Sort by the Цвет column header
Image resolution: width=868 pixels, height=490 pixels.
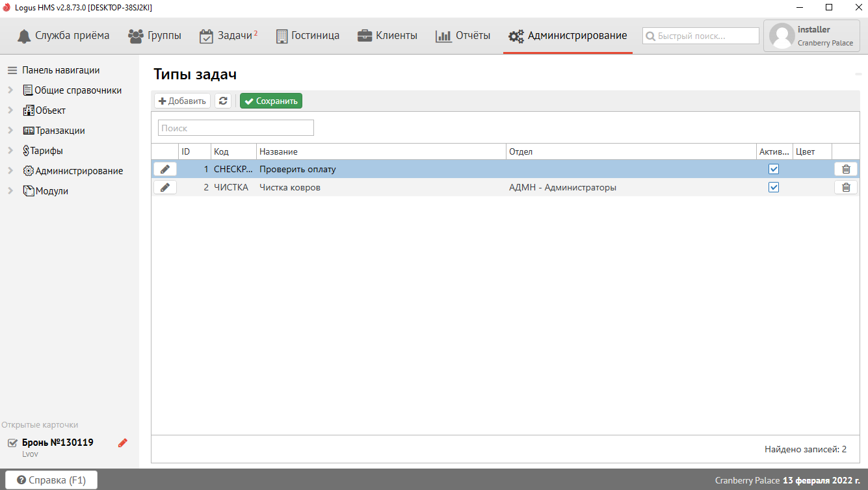(x=812, y=151)
